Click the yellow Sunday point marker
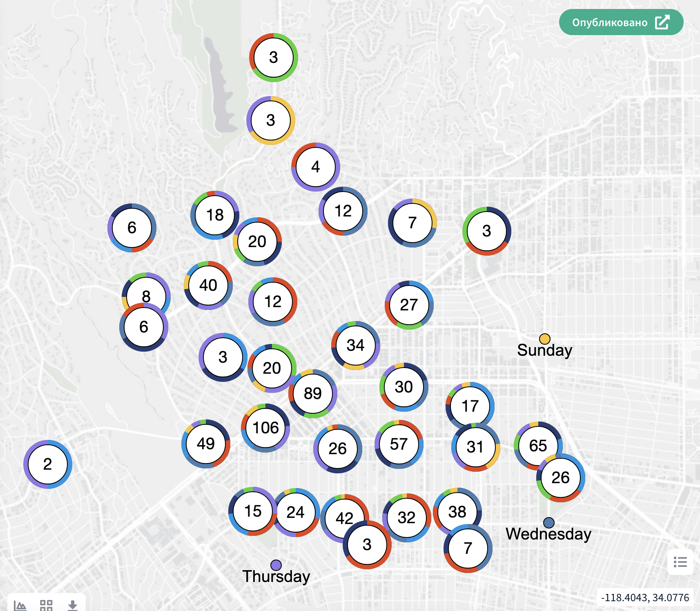This screenshot has width=700, height=611. coord(544,339)
